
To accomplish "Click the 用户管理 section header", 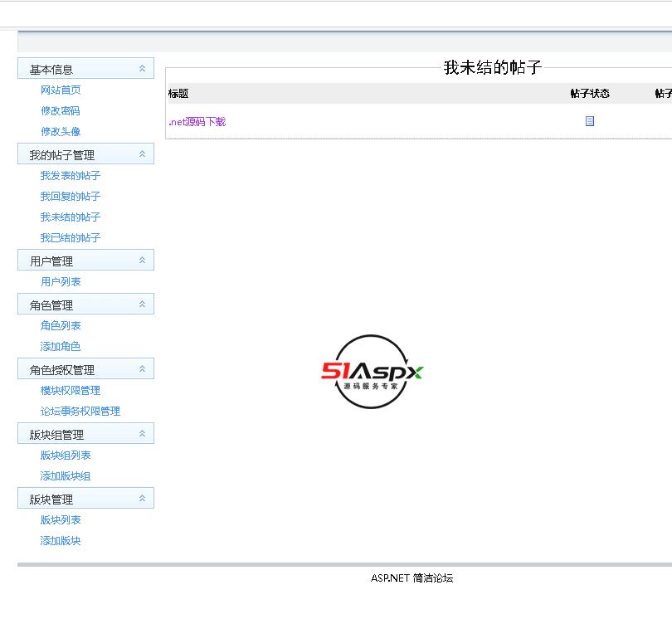I will pyautogui.click(x=85, y=260).
